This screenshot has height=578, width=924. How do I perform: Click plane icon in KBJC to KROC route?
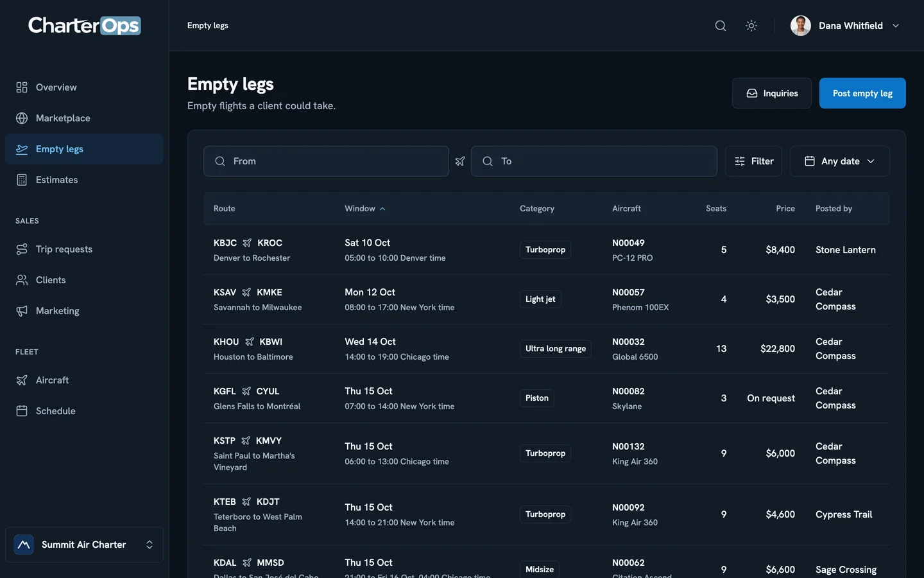pyautogui.click(x=247, y=243)
